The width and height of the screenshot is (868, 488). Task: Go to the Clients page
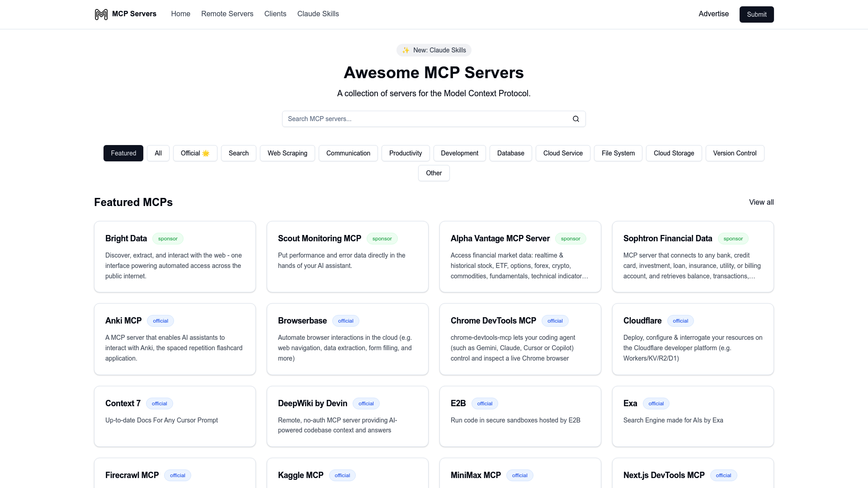click(275, 14)
